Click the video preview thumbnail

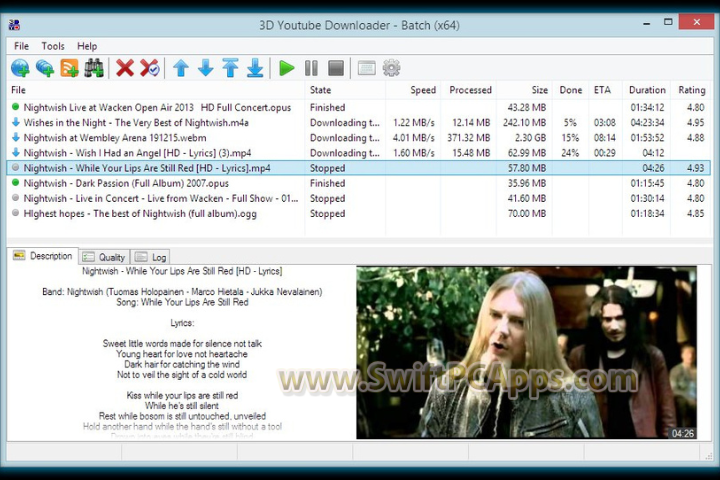pos(527,352)
